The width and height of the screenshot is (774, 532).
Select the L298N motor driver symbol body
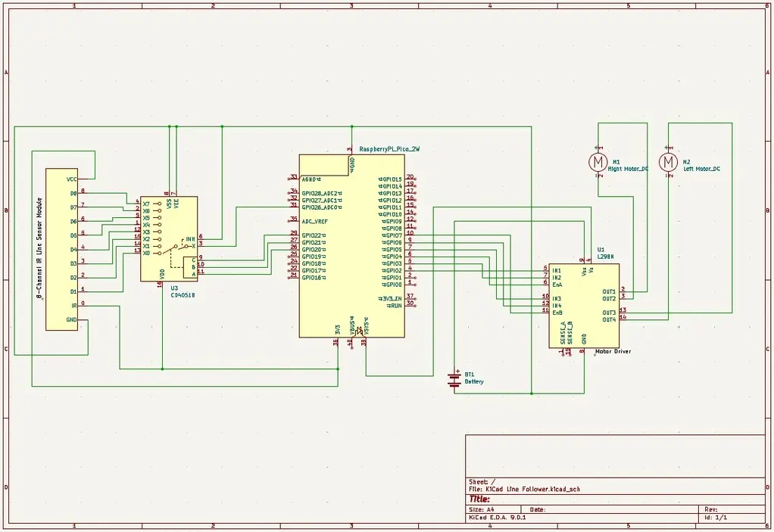point(584,306)
